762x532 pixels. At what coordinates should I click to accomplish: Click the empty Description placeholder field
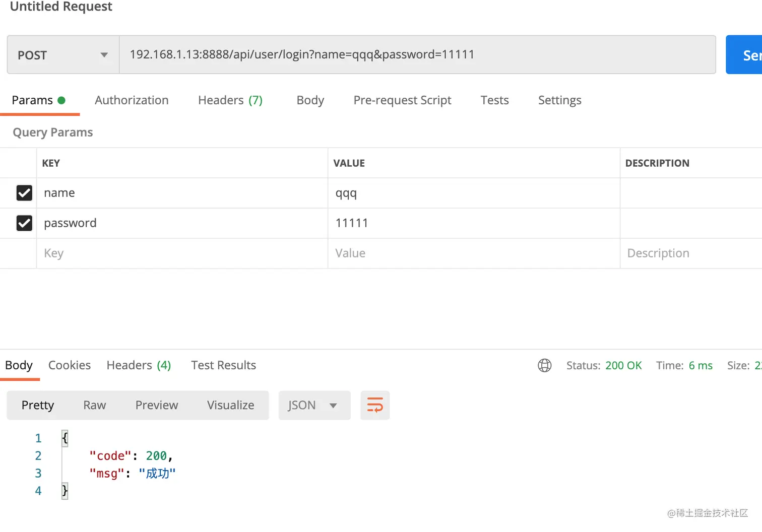click(x=691, y=253)
